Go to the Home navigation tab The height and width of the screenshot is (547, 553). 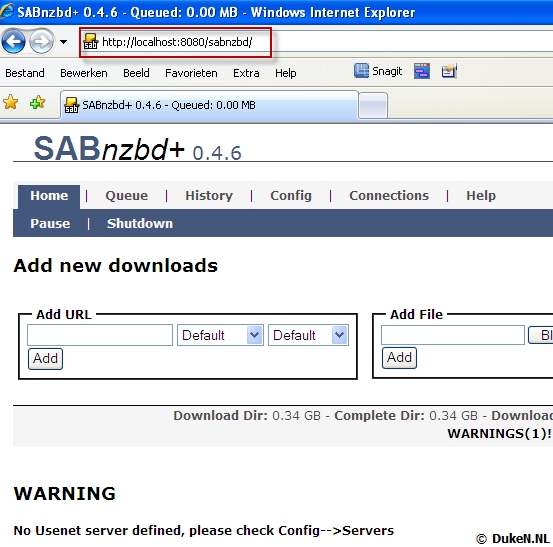(x=49, y=195)
